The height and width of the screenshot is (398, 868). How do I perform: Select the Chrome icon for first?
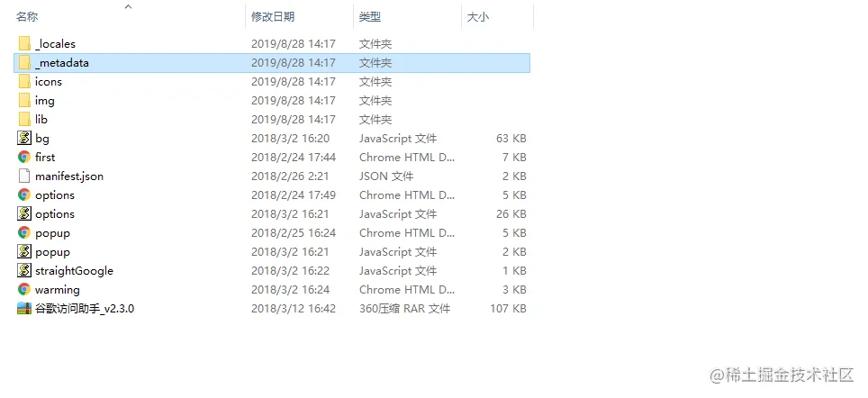click(23, 157)
